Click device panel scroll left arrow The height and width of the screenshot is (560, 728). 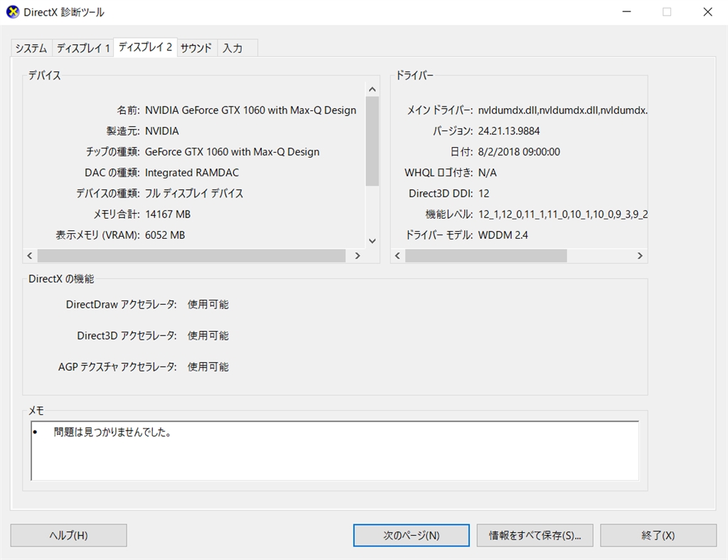pos(30,256)
